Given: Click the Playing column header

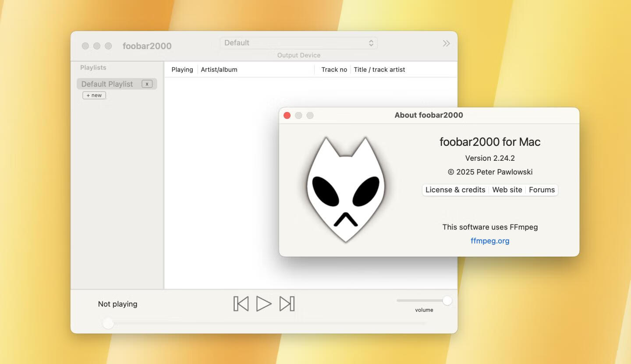Looking at the screenshot, I should pos(182,70).
